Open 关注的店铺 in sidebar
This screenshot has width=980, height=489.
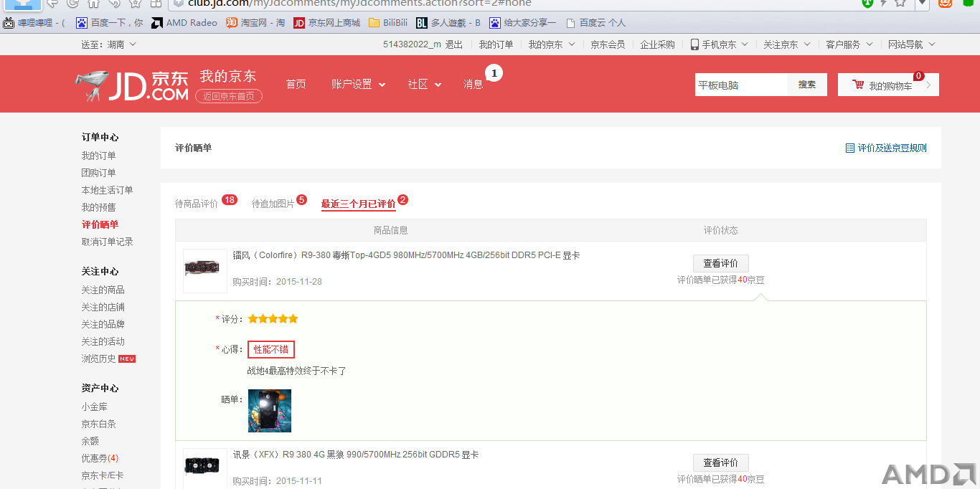103,307
